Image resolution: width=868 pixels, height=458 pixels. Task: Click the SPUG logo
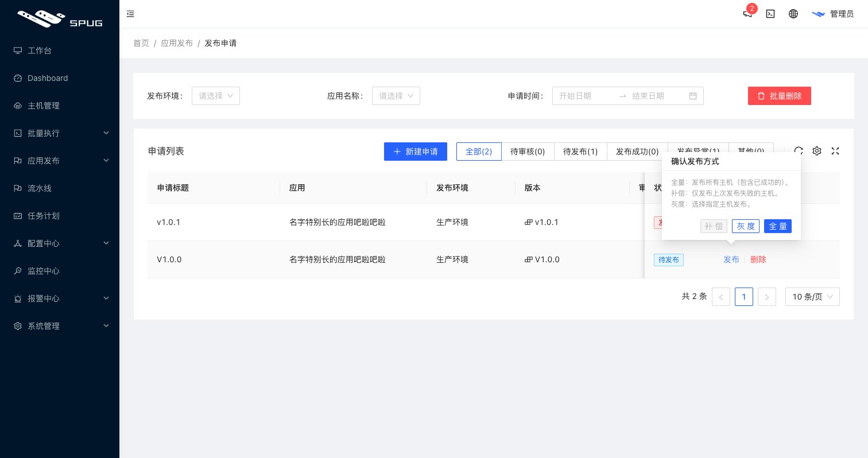(60, 18)
